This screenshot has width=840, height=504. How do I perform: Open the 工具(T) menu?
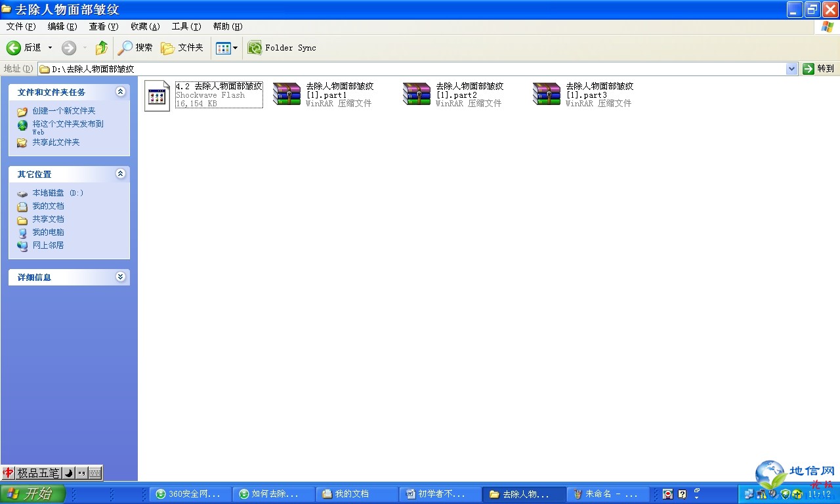coord(186,26)
